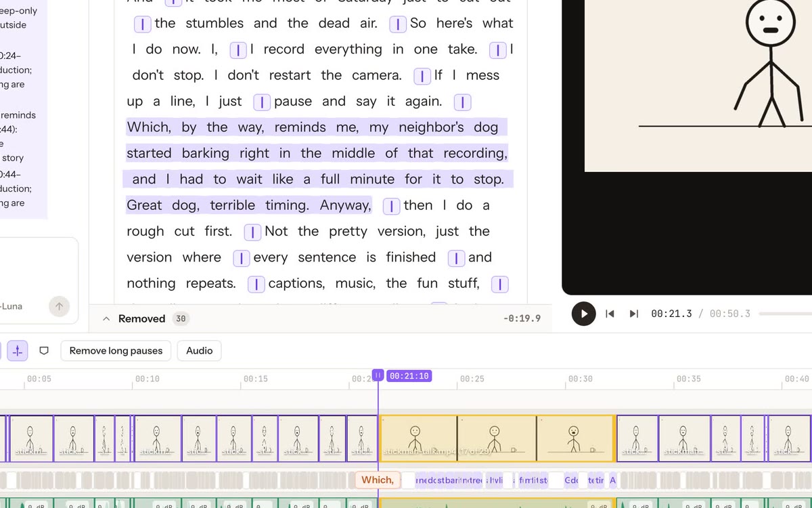
Task: Click the 00:30 mark on the timeline ruler
Action: [x=580, y=379]
